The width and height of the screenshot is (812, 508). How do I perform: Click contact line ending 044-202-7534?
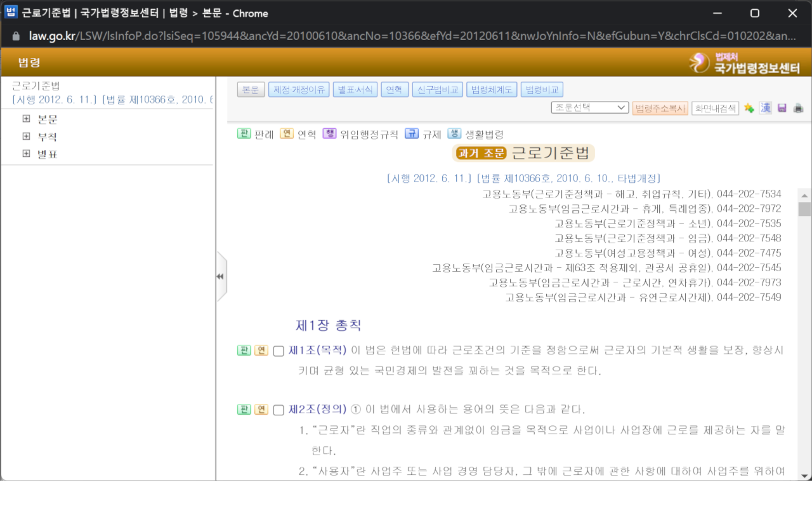pos(632,194)
